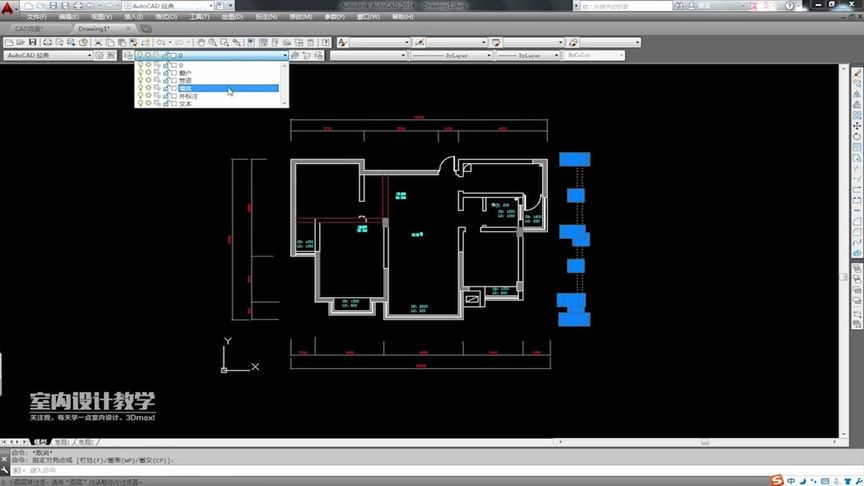Image resolution: width=864 pixels, height=486 pixels.
Task: Click the Text Style icon
Action: (x=342, y=42)
